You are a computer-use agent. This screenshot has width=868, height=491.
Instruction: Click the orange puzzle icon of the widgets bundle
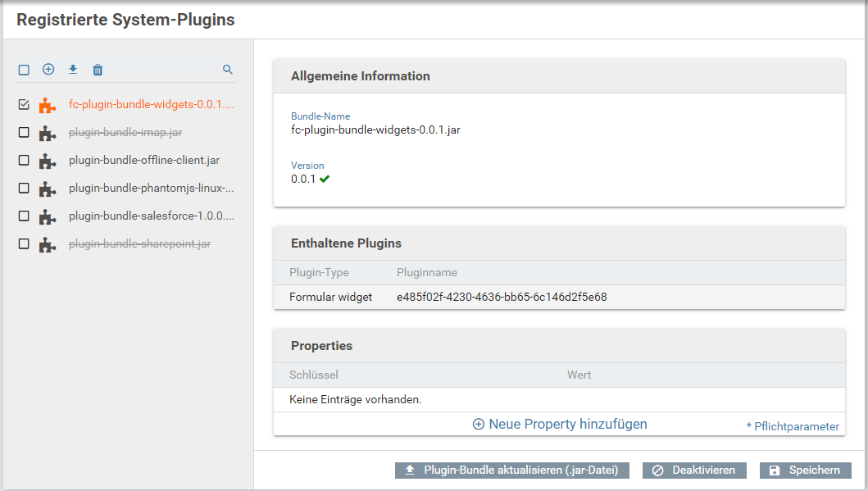coord(48,105)
